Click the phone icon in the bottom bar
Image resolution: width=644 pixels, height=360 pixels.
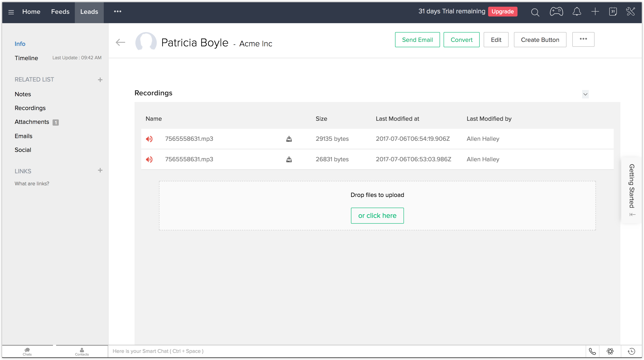(592, 351)
